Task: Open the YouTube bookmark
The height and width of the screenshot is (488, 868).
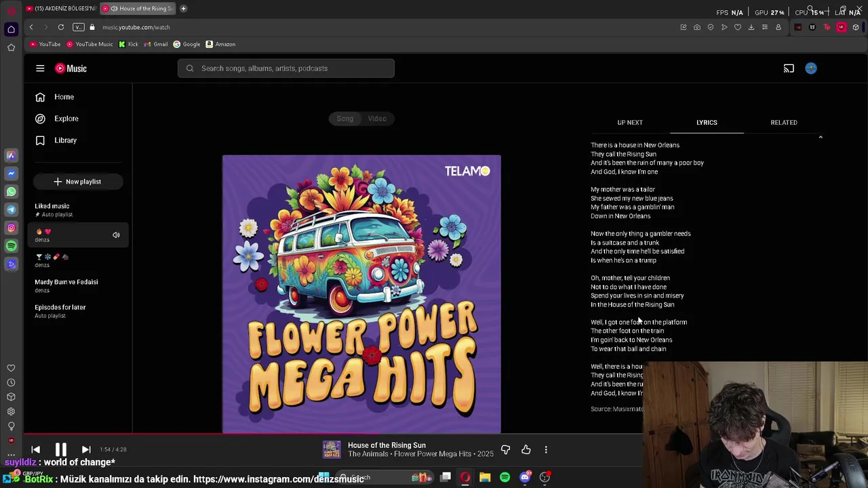Action: point(45,44)
